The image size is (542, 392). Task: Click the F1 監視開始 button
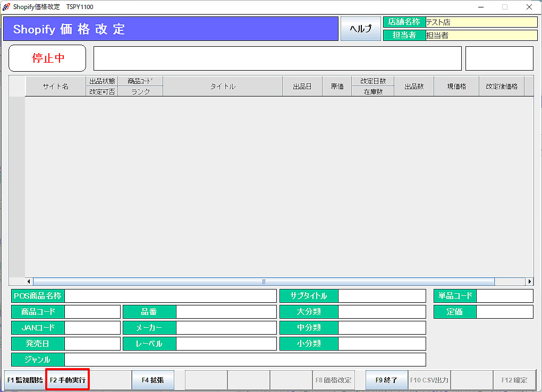(25, 380)
